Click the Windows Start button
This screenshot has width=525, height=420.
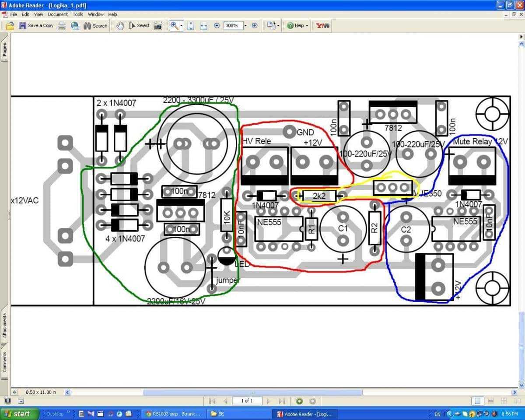20,413
